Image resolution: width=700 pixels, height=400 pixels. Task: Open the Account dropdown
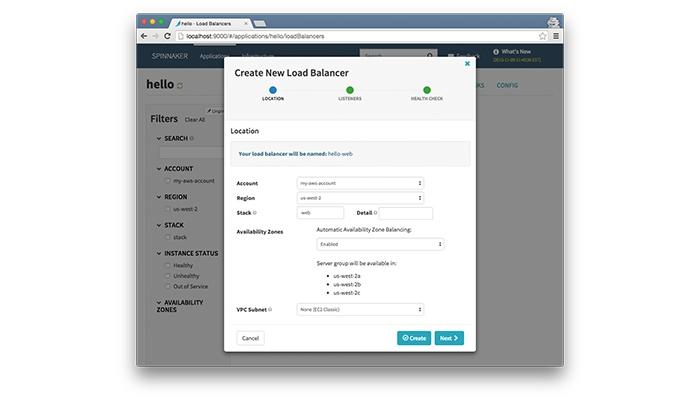[360, 183]
